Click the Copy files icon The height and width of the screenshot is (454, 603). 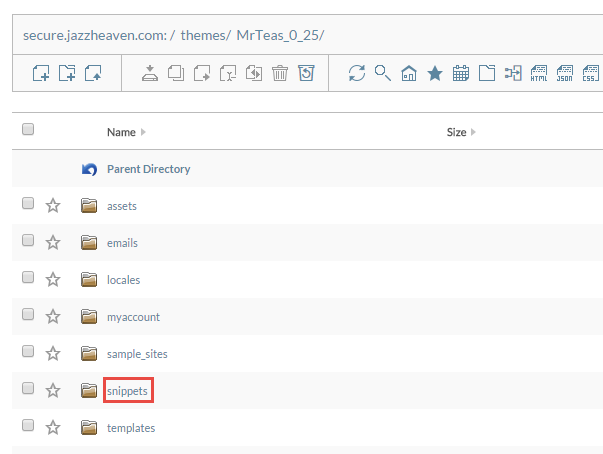(176, 73)
